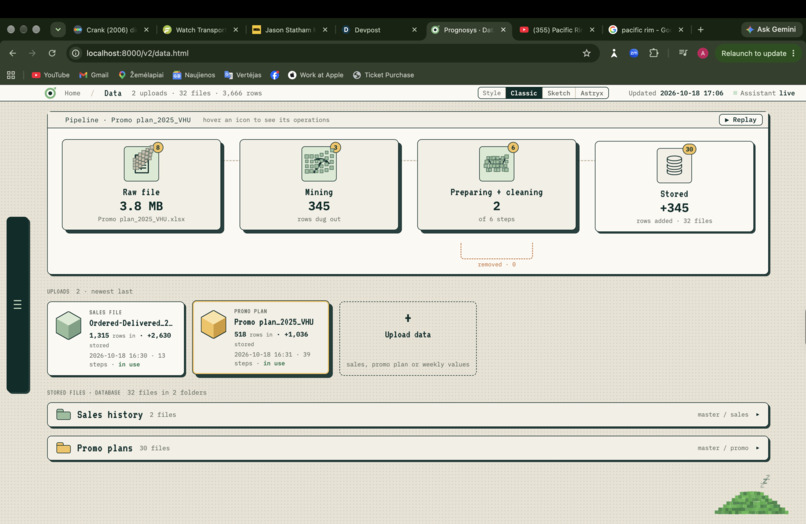Switch to the Devpost tab
The width and height of the screenshot is (806, 524).
[379, 30]
